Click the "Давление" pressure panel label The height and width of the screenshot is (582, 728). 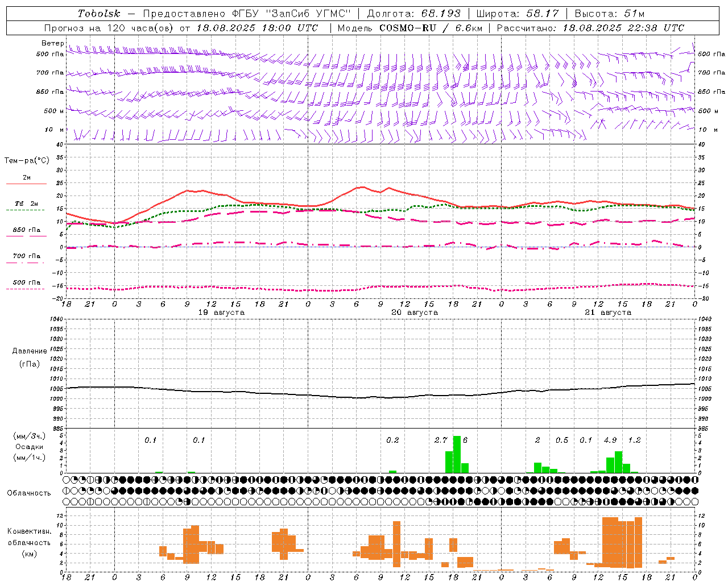pos(29,351)
